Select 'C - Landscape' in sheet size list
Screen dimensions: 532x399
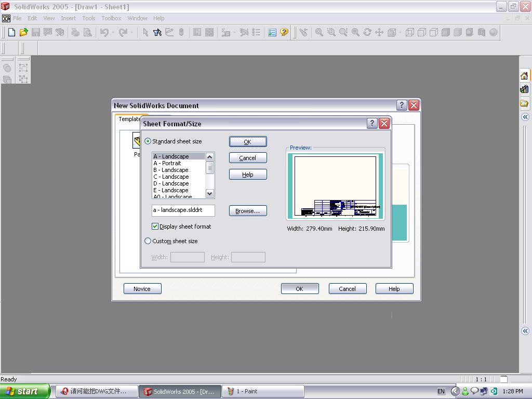179,177
